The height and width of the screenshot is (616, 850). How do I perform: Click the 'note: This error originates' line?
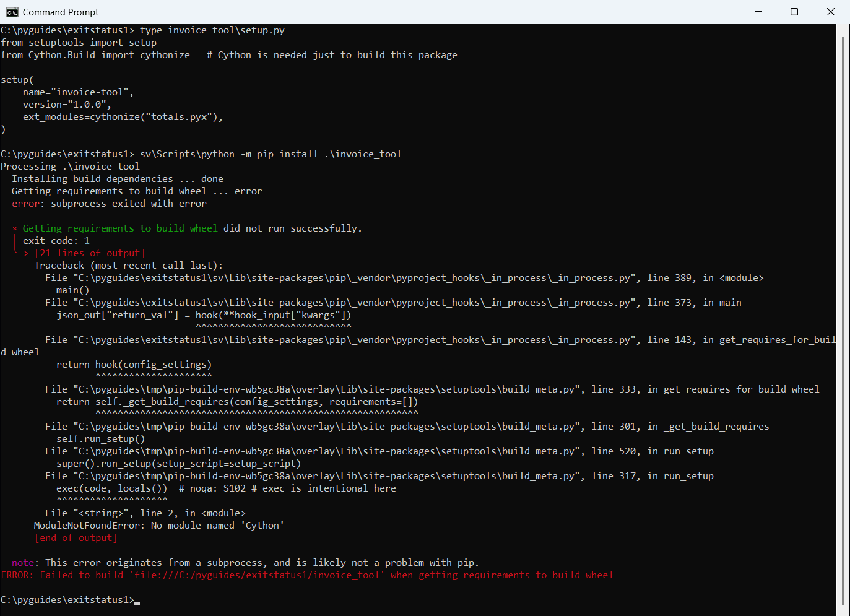pyautogui.click(x=245, y=563)
